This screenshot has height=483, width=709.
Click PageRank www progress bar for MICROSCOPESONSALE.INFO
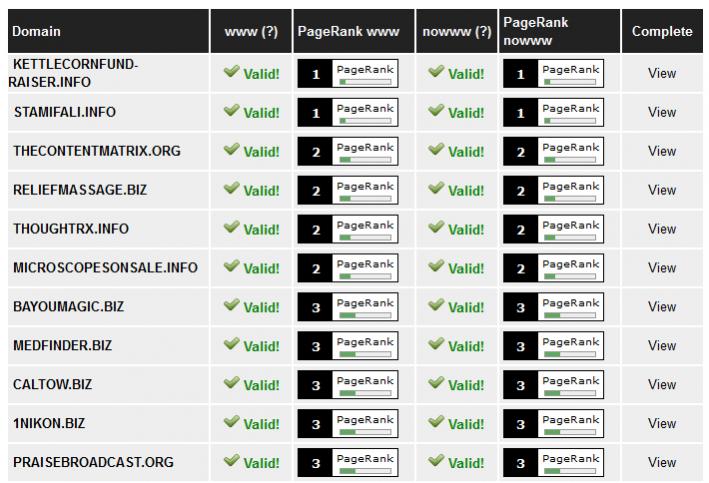click(365, 275)
